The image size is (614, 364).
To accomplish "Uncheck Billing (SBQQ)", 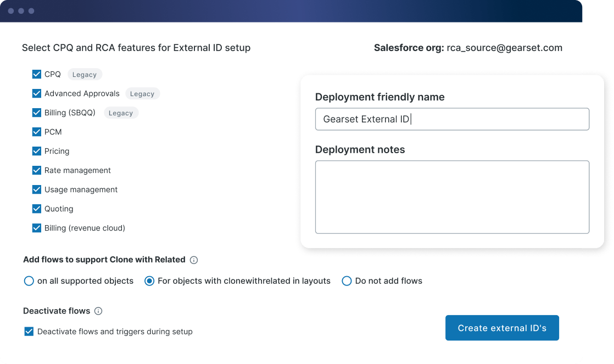I will click(36, 113).
